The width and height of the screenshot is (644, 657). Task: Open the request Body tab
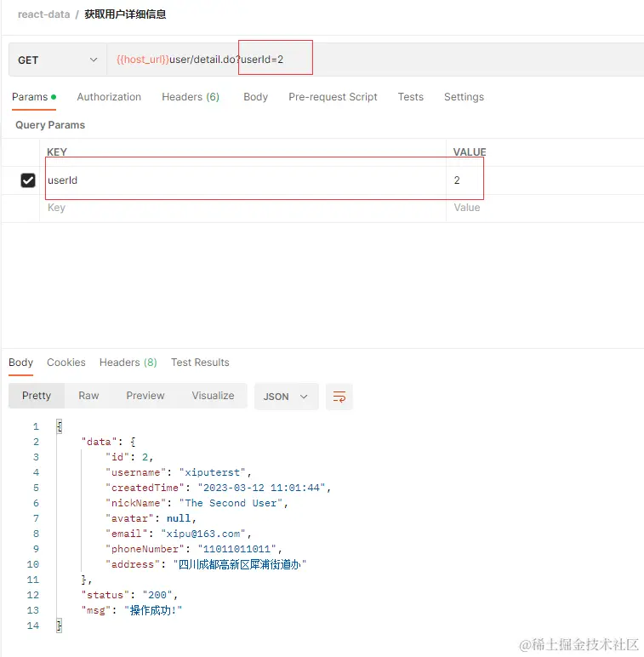(255, 97)
